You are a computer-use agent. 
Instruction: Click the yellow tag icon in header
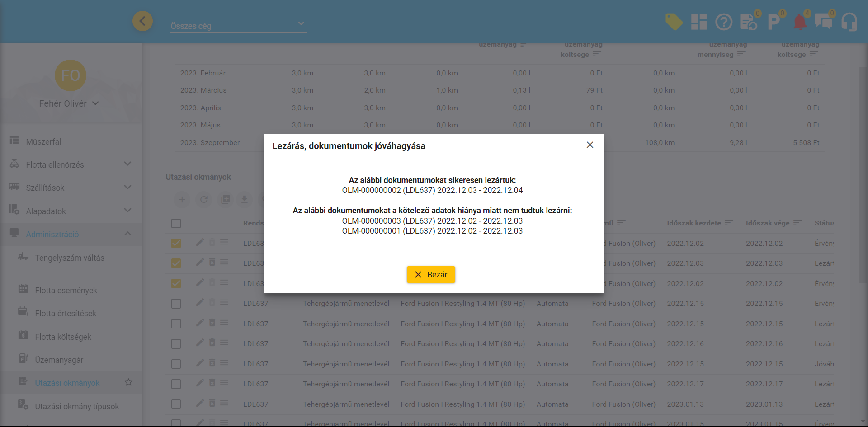674,22
